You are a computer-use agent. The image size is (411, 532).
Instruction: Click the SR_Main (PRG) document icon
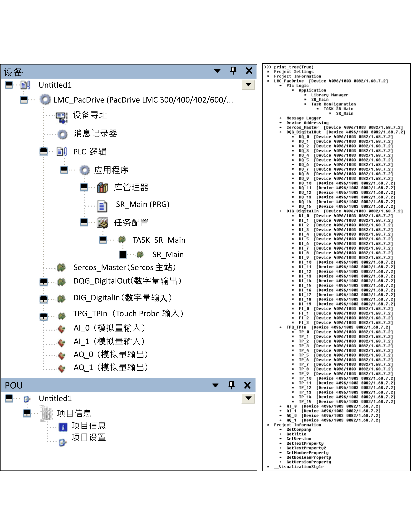pos(102,206)
